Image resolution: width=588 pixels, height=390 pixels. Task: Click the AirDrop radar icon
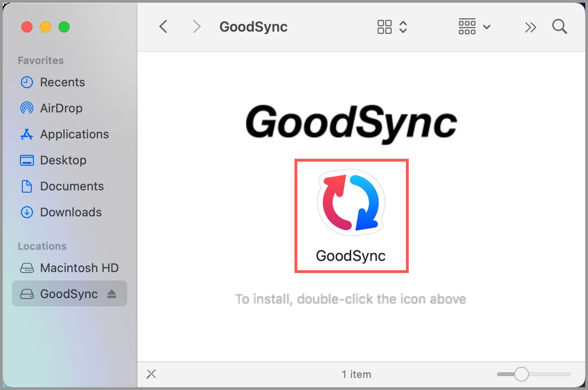[27, 108]
